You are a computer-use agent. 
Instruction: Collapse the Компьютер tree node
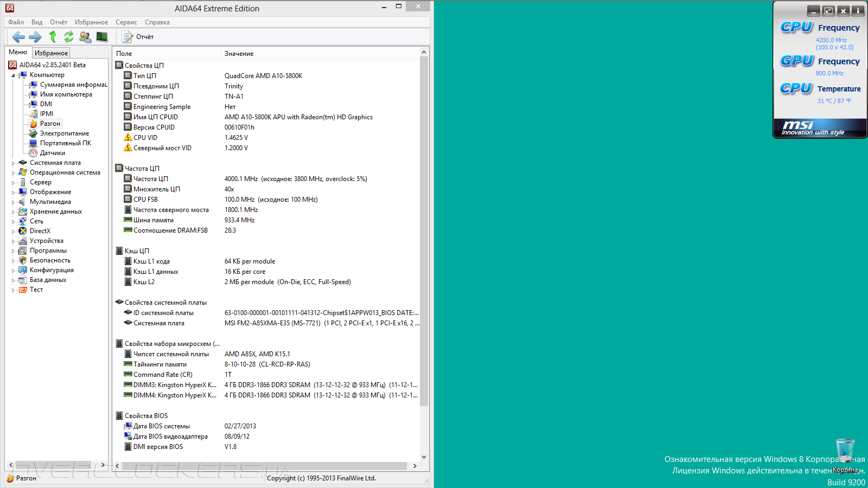pyautogui.click(x=13, y=75)
